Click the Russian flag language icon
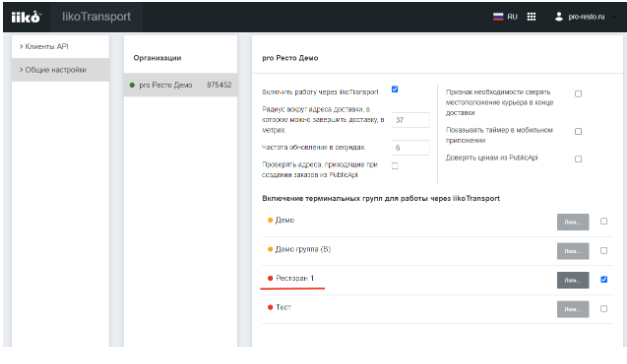 tap(498, 17)
